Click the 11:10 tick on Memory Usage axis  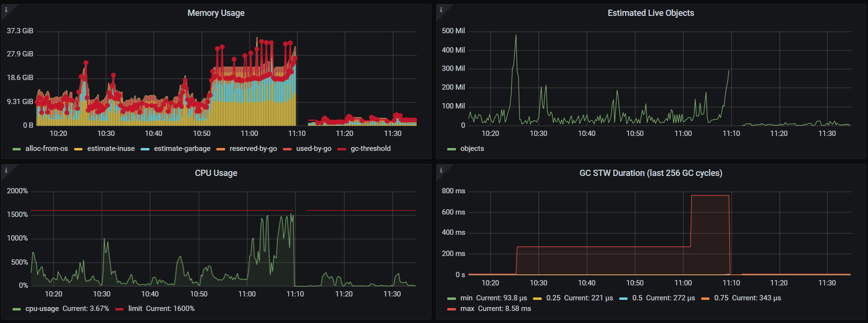[297, 134]
